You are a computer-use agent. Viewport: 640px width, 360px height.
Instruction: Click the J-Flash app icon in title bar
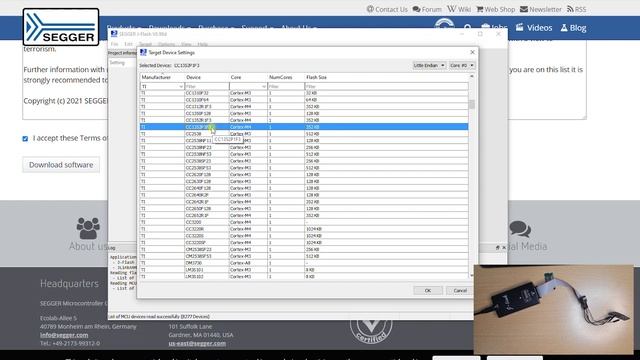click(114, 34)
